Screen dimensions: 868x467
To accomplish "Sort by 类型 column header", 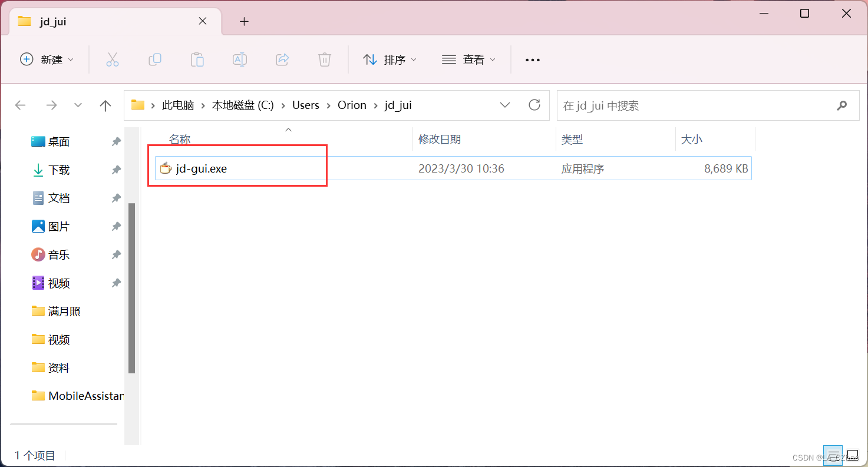I will (572, 140).
